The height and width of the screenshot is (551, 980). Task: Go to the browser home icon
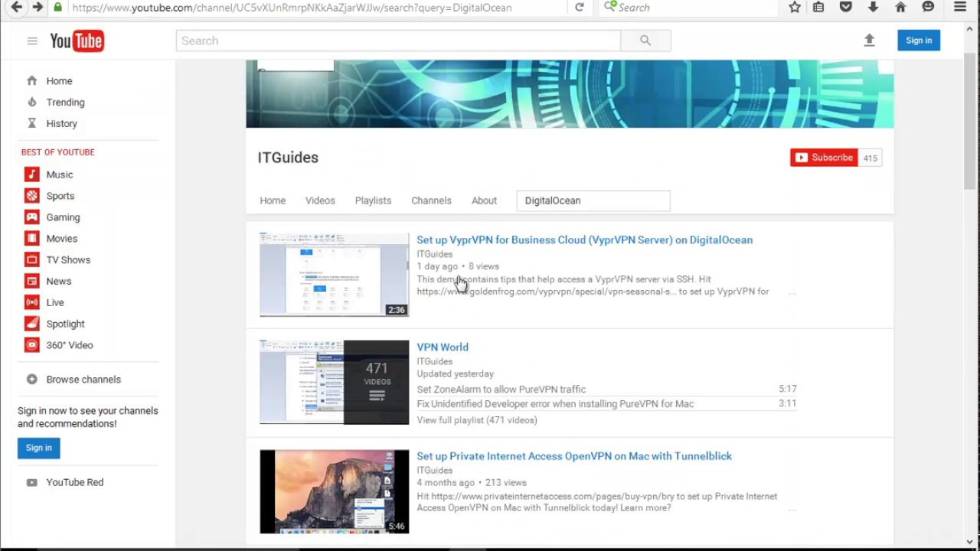point(900,7)
